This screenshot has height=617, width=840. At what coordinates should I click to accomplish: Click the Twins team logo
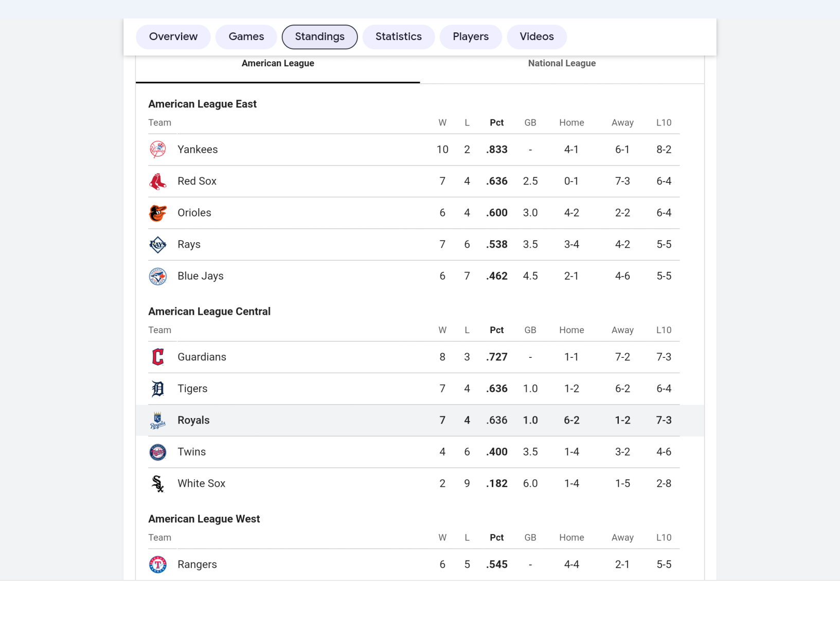[x=158, y=452]
